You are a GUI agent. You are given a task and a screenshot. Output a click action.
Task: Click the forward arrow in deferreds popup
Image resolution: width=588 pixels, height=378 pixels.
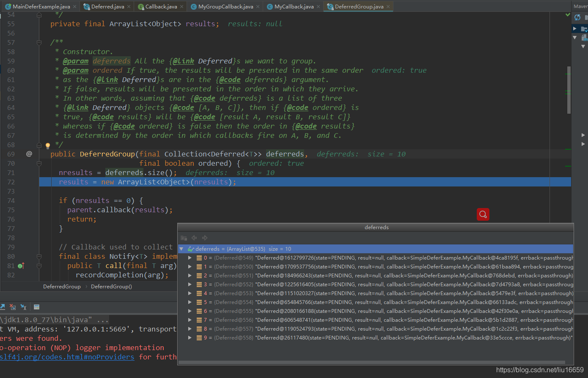click(205, 238)
